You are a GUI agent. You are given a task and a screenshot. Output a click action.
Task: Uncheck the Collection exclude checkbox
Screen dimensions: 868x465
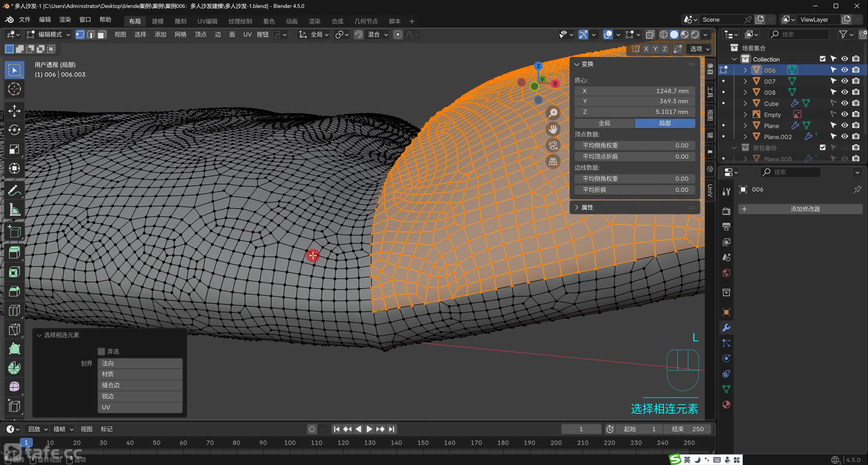pyautogui.click(x=823, y=59)
